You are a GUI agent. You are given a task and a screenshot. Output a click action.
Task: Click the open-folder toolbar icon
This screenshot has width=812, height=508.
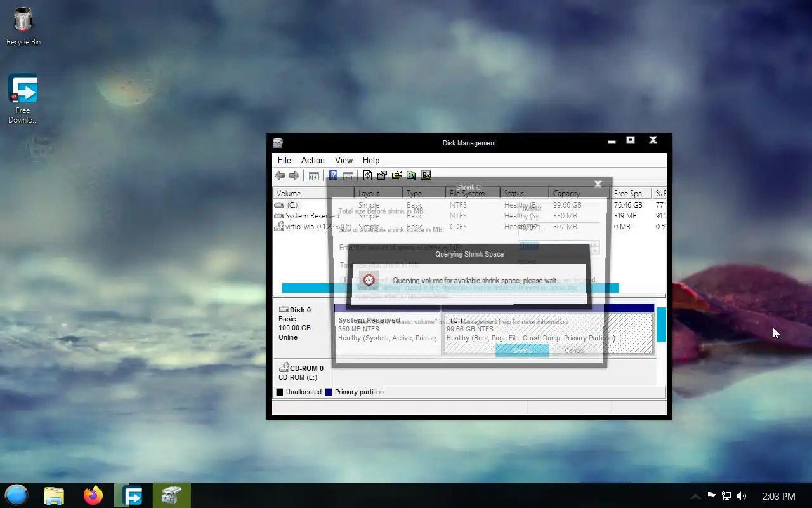[x=396, y=176]
